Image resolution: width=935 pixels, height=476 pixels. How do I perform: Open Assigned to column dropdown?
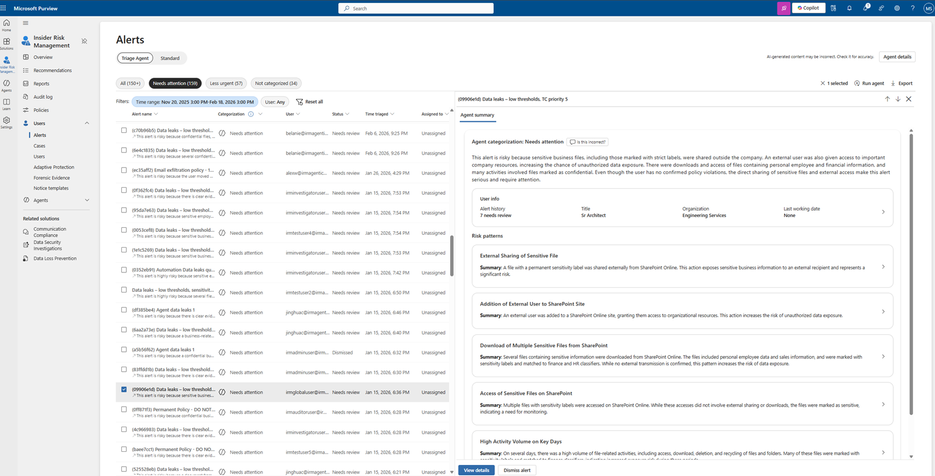(448, 114)
